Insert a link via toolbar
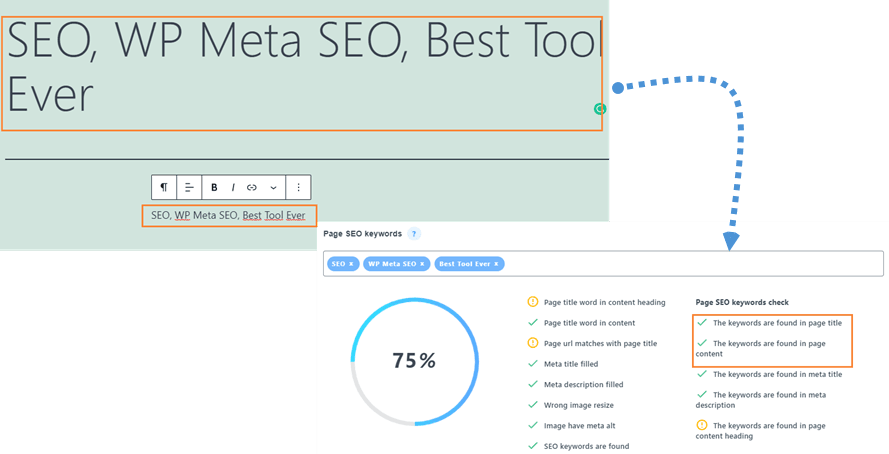The height and width of the screenshot is (454, 889). (x=252, y=187)
